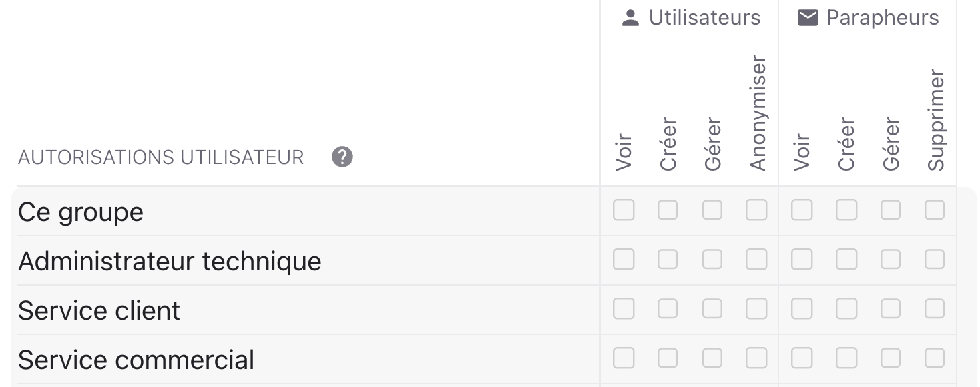Enable Utilisateurs Voir for Ce groupe
980x387 pixels.
pyautogui.click(x=624, y=210)
